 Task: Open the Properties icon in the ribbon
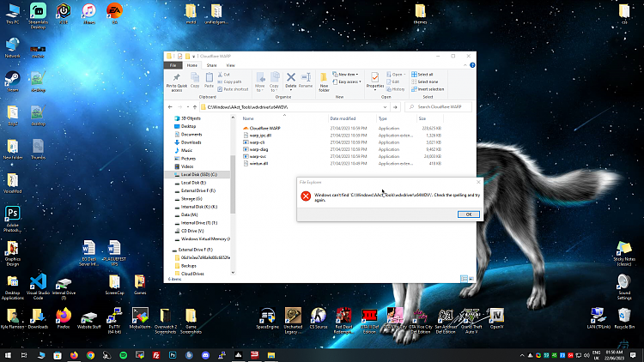375,80
